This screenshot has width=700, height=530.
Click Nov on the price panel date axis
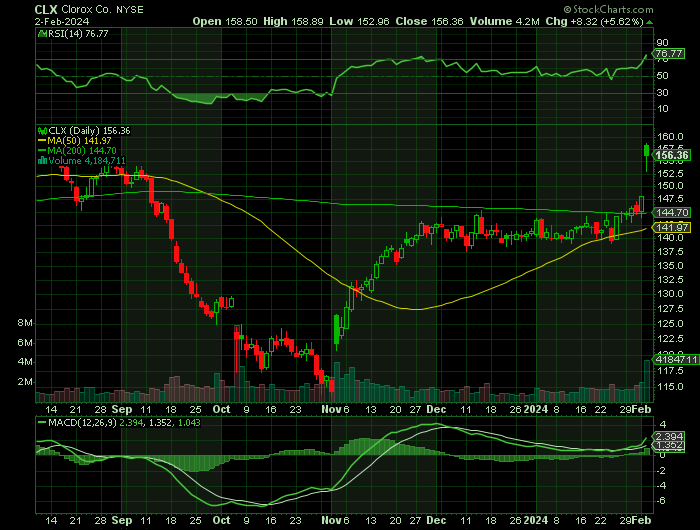coord(331,409)
